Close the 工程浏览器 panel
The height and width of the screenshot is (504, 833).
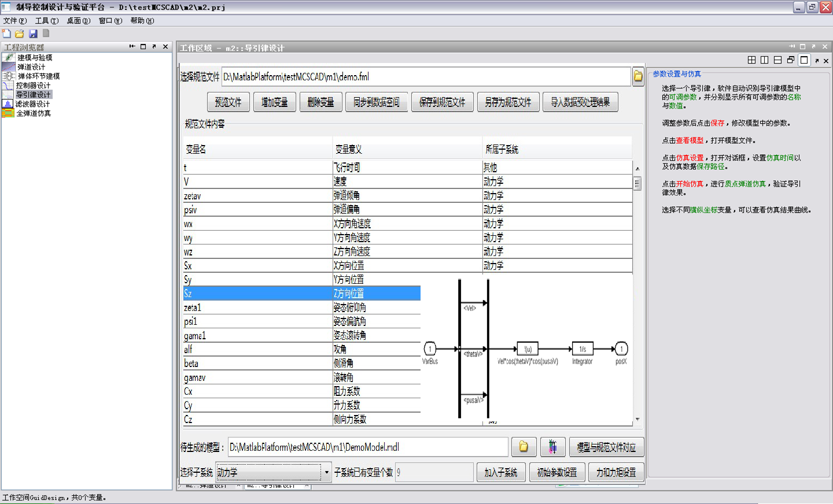click(165, 46)
